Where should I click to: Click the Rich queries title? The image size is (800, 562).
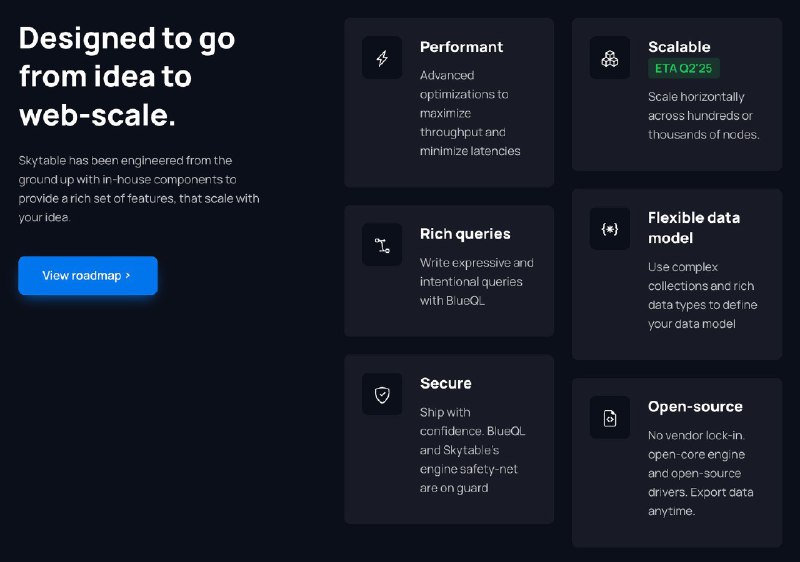(x=465, y=234)
